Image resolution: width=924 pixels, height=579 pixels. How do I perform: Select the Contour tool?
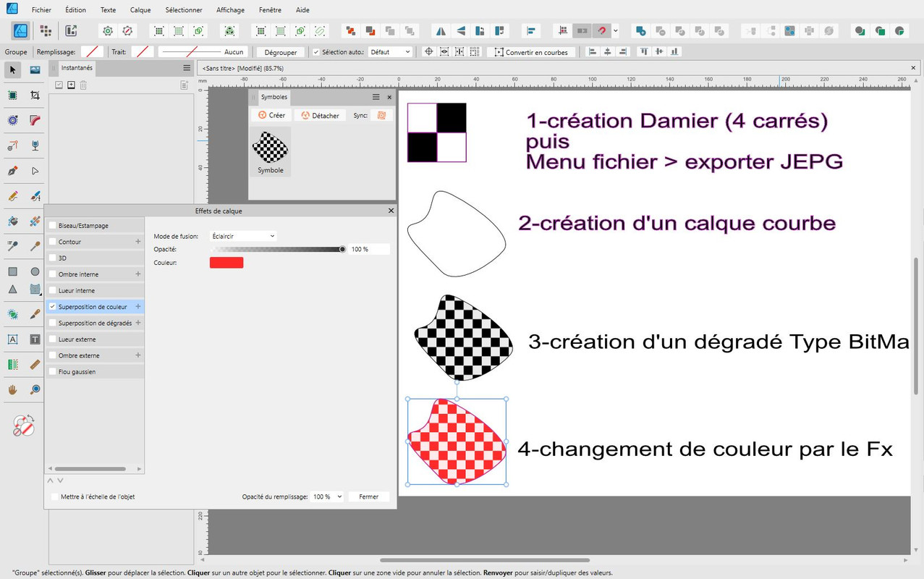35,120
